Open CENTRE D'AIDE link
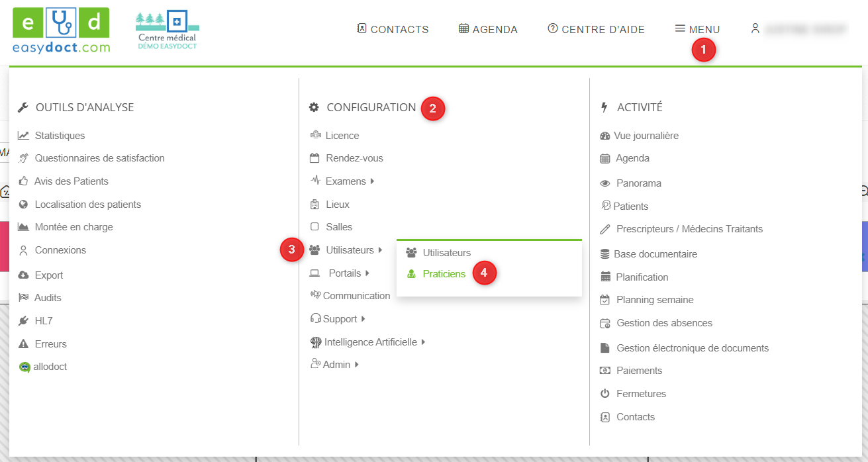Viewport: 868px width, 462px height. click(x=596, y=29)
